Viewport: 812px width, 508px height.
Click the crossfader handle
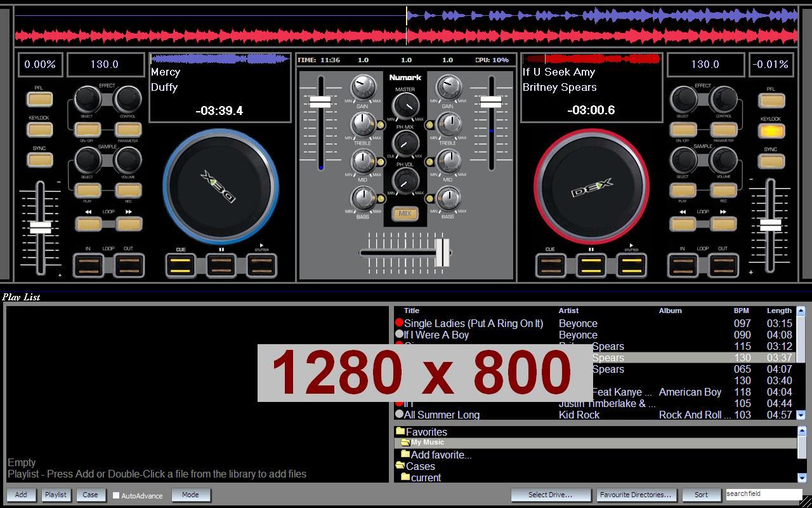pyautogui.click(x=442, y=252)
